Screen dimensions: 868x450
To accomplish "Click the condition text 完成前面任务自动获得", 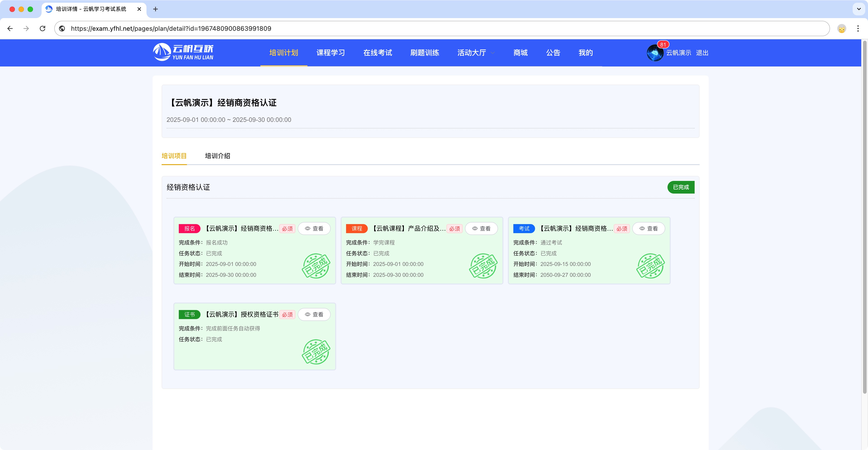I will point(233,329).
